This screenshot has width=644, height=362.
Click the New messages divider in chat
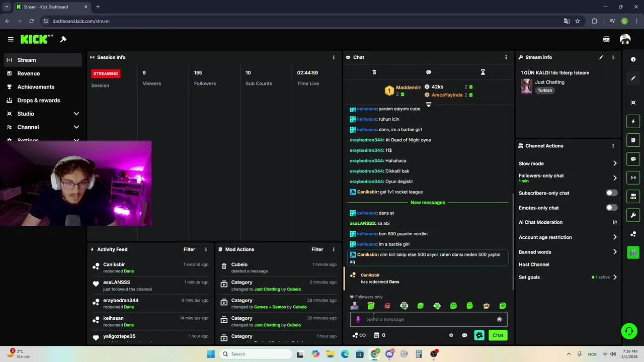point(428,203)
